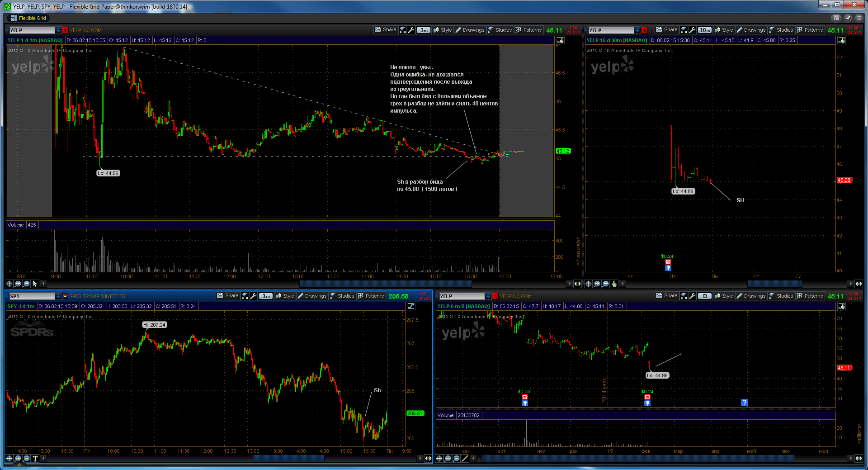
Task: Expand symbol dropdown in YELP daily chart
Action: (488, 296)
